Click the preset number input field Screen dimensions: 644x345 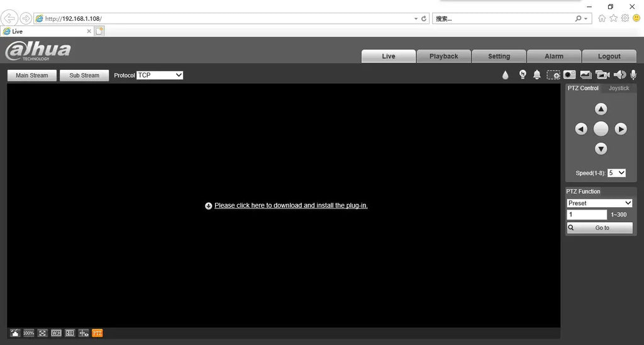[x=587, y=215]
